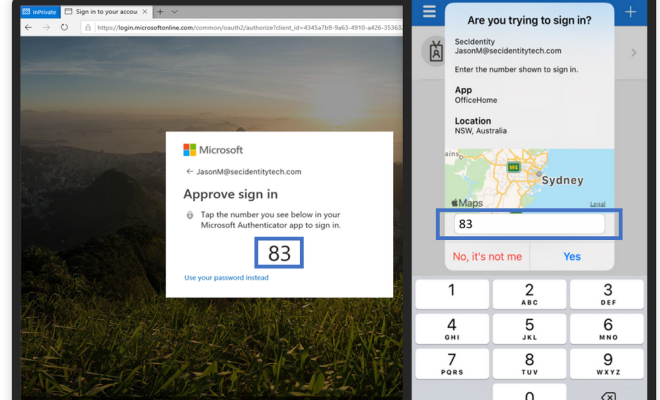
Task: Tap keypad digit 1
Action: (x=452, y=294)
